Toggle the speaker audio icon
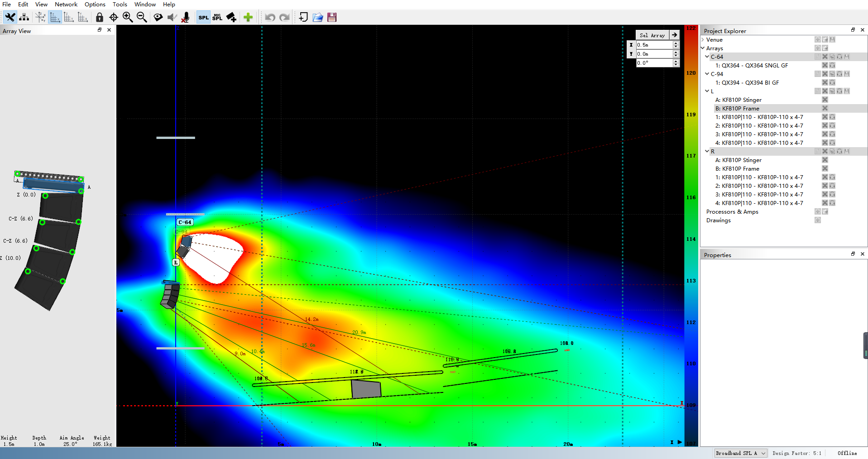Viewport: 868px width, 459px height. (x=172, y=17)
